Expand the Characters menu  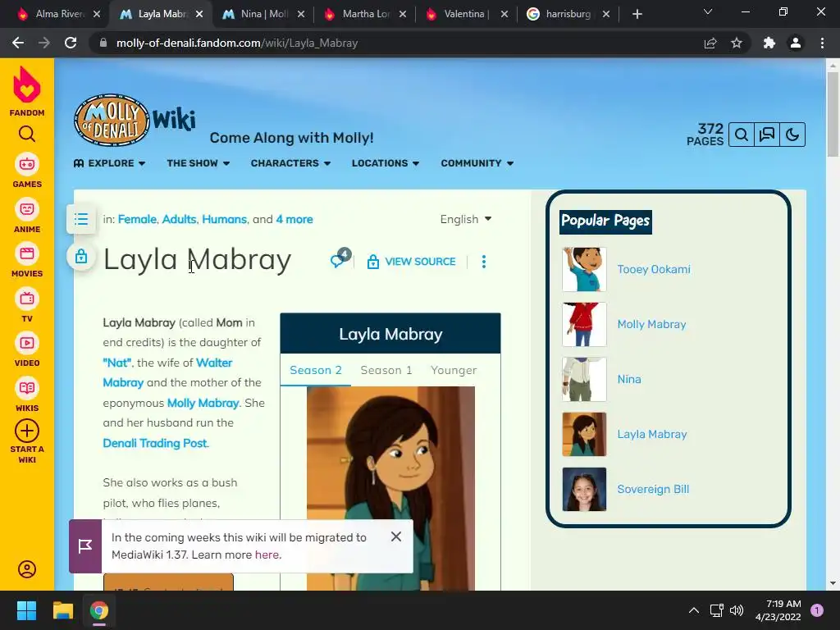[291, 163]
